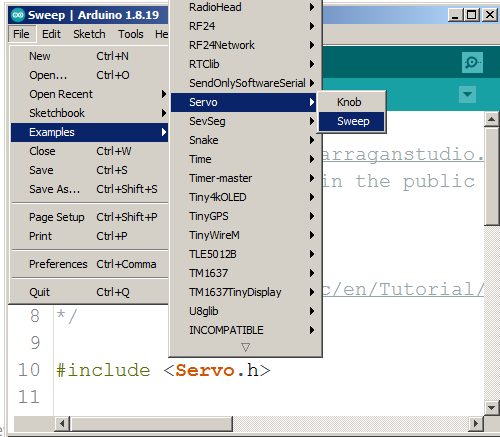The width and height of the screenshot is (500, 437).
Task: Click the vertical scrollbar down arrow
Action: (492, 407)
